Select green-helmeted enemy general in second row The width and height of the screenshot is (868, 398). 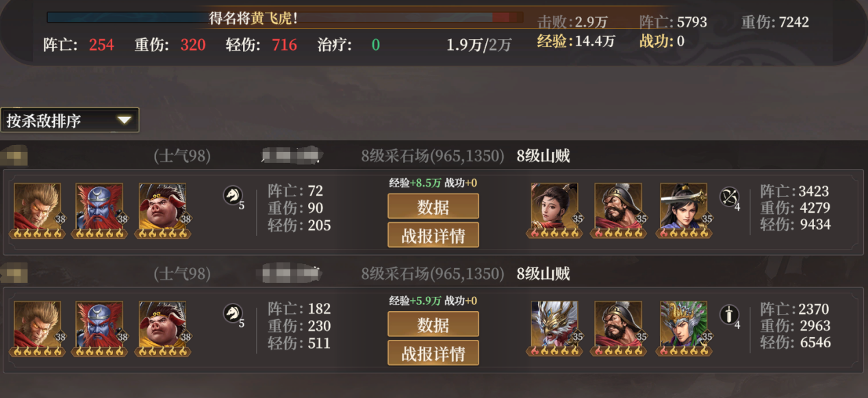click(684, 326)
